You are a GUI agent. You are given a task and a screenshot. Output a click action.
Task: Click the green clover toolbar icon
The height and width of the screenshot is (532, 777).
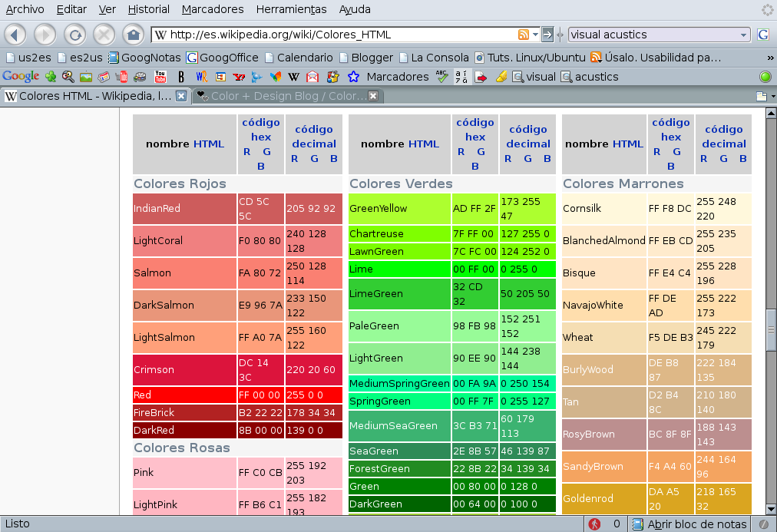pos(51,77)
